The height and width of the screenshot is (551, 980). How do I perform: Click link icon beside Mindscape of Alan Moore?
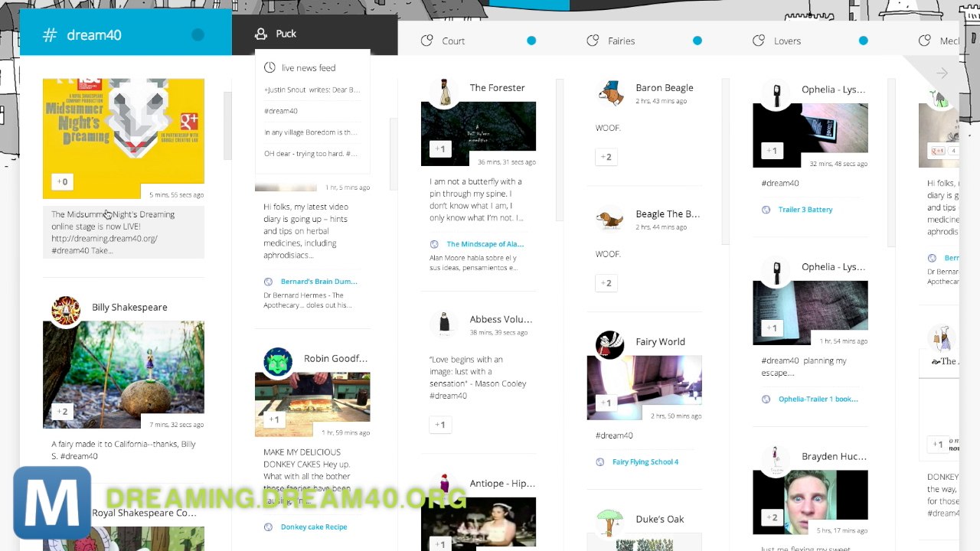pos(434,244)
